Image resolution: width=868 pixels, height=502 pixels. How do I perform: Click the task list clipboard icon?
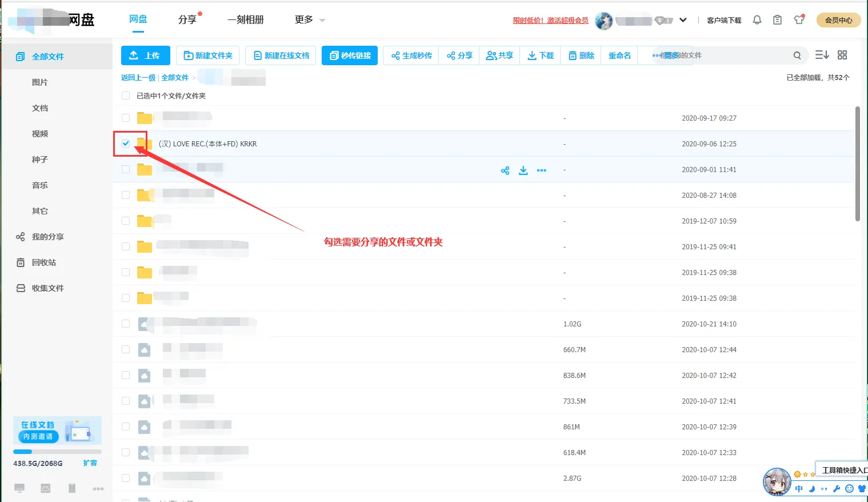click(777, 19)
